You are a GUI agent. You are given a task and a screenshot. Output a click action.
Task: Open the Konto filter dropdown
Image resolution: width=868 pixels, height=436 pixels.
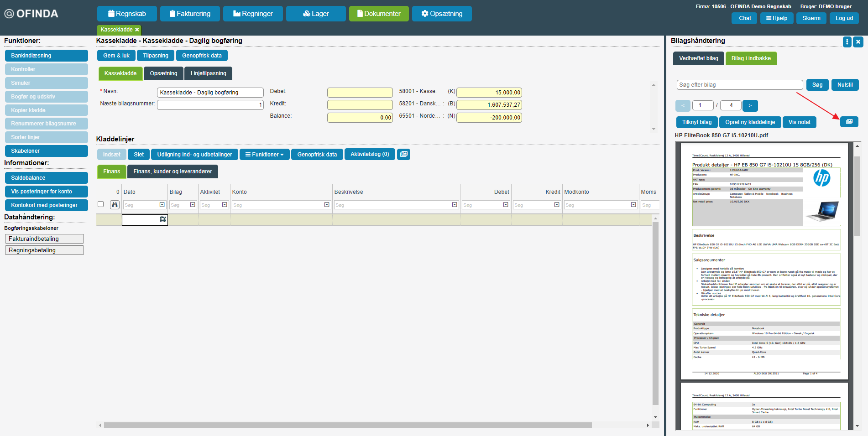click(x=327, y=205)
